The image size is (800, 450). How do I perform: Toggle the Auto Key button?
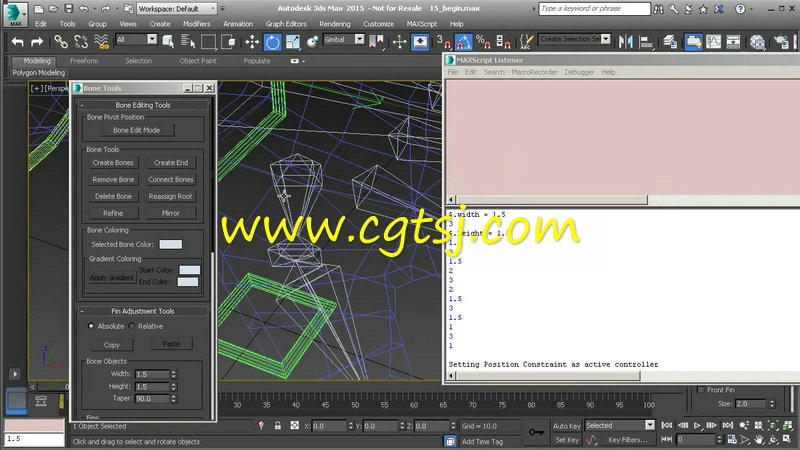point(567,426)
